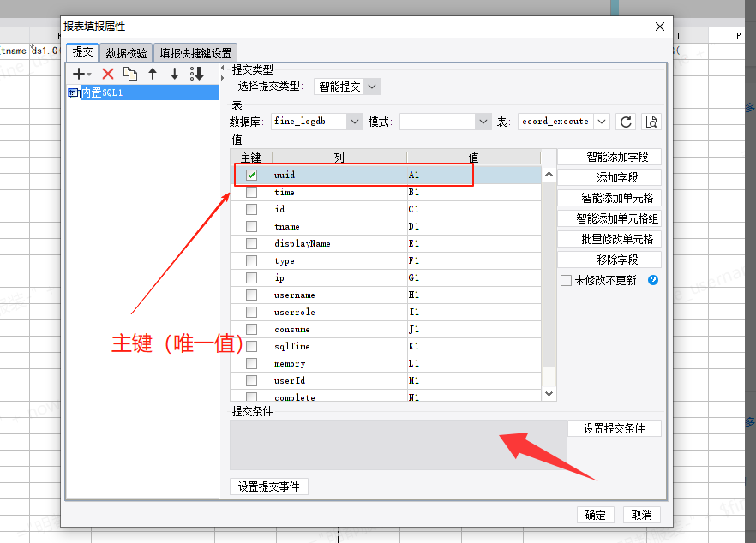The width and height of the screenshot is (756, 543).
Task: Click 添加字段 button
Action: pos(609,177)
